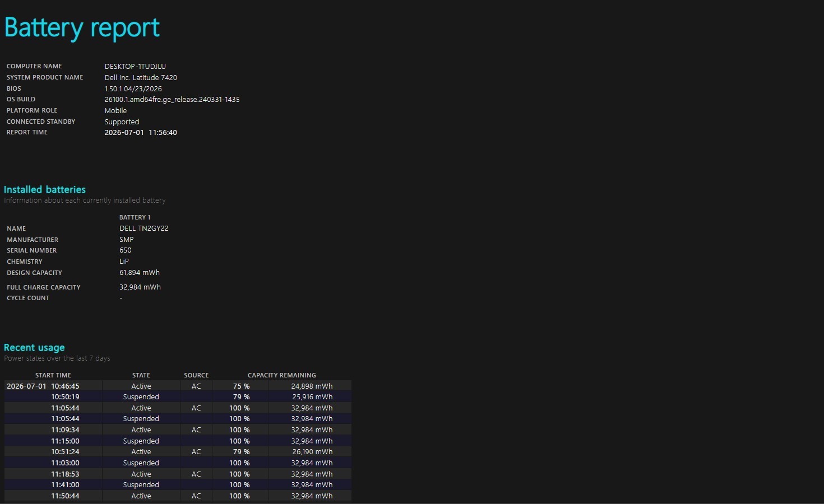Viewport: 824px width, 504px height.
Task: Select the design capacity 61,894 mWh
Action: [x=140, y=273]
